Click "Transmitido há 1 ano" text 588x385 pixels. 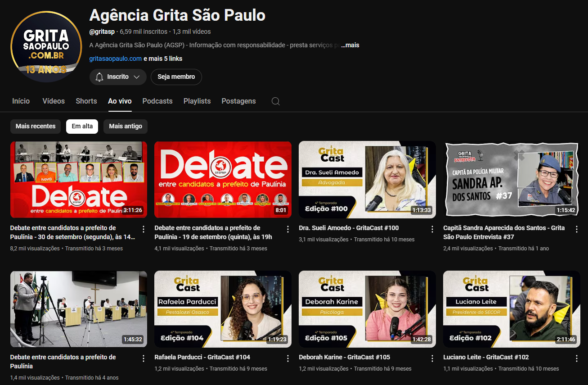tap(524, 249)
